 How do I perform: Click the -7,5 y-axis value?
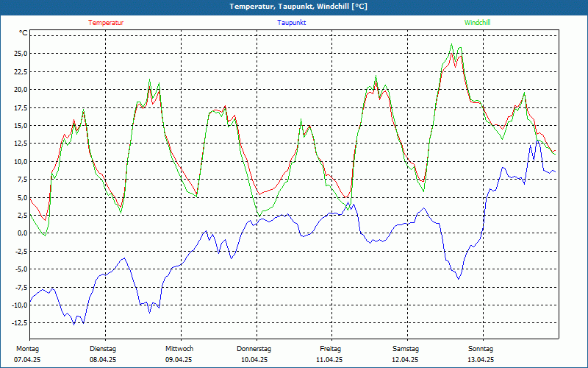(x=21, y=287)
